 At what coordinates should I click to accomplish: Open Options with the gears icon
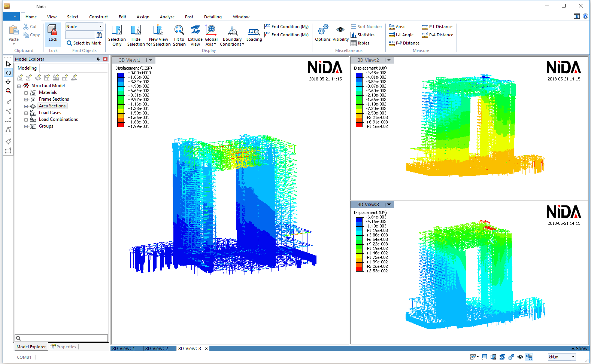point(323,33)
